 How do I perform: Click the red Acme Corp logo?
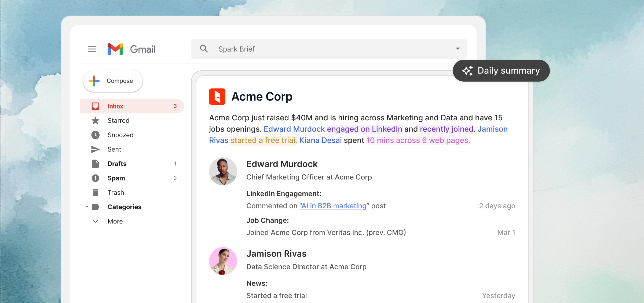[217, 96]
